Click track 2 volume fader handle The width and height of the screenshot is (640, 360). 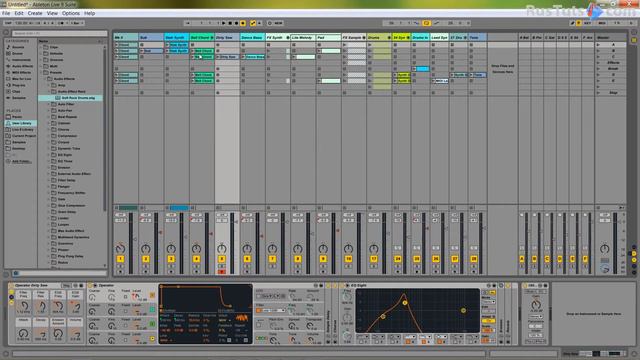[x=160, y=232]
